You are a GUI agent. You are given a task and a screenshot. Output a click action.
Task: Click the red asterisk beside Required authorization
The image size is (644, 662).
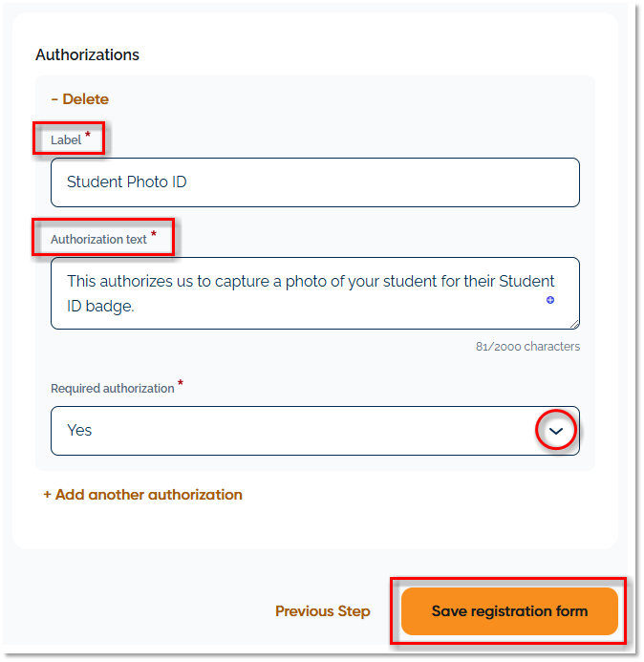pyautogui.click(x=181, y=385)
